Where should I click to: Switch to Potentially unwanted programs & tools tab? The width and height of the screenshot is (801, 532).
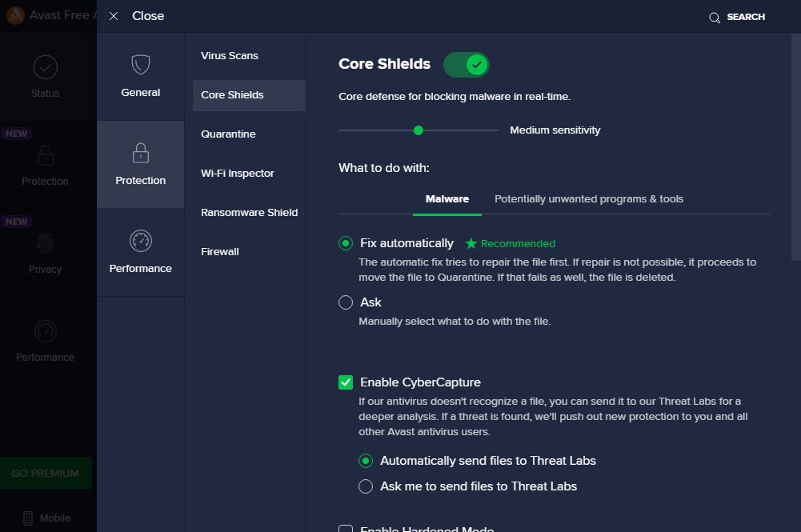pyautogui.click(x=589, y=199)
